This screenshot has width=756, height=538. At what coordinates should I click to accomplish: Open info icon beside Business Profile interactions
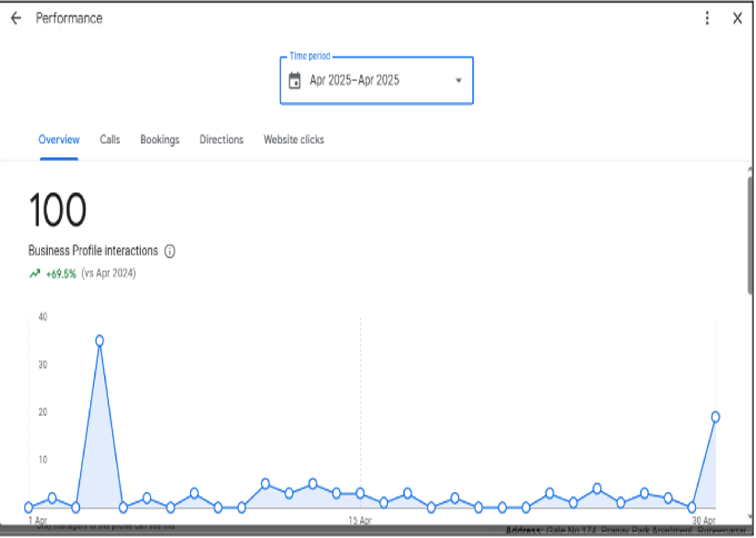pos(170,251)
